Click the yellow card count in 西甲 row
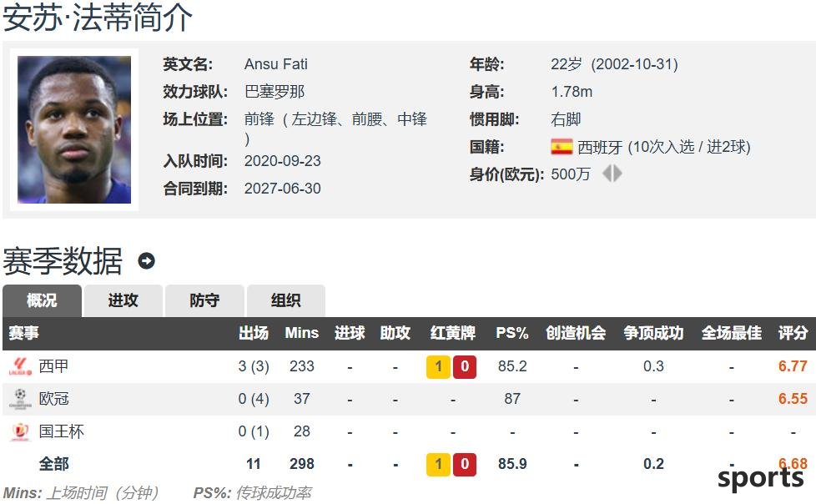Viewport: 816px width, 504px height. pos(438,367)
